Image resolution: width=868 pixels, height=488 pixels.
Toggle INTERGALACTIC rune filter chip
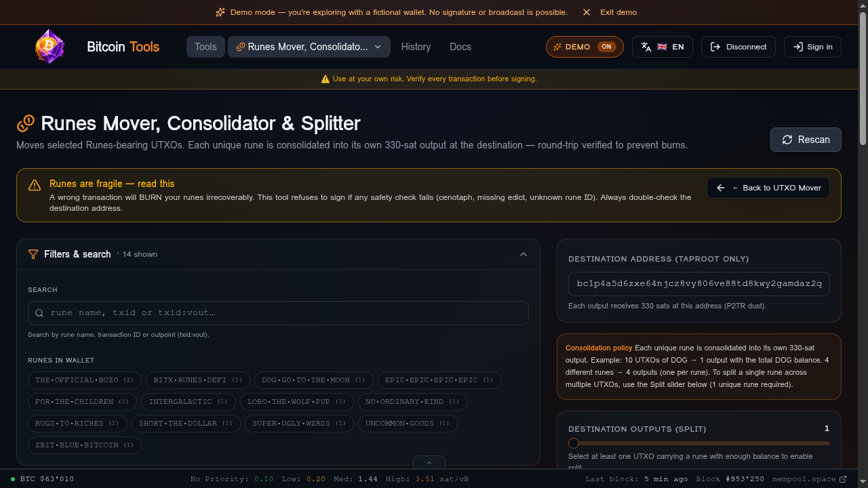point(189,402)
